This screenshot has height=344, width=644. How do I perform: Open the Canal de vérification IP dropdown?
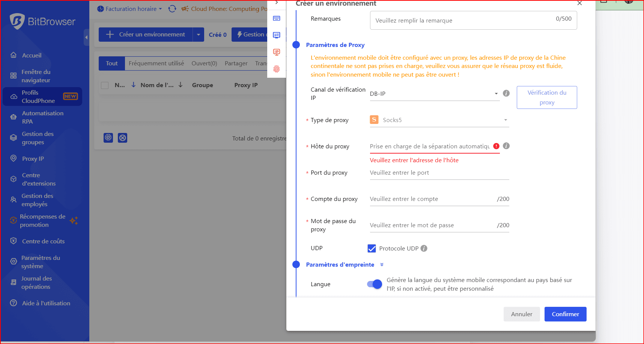point(434,94)
